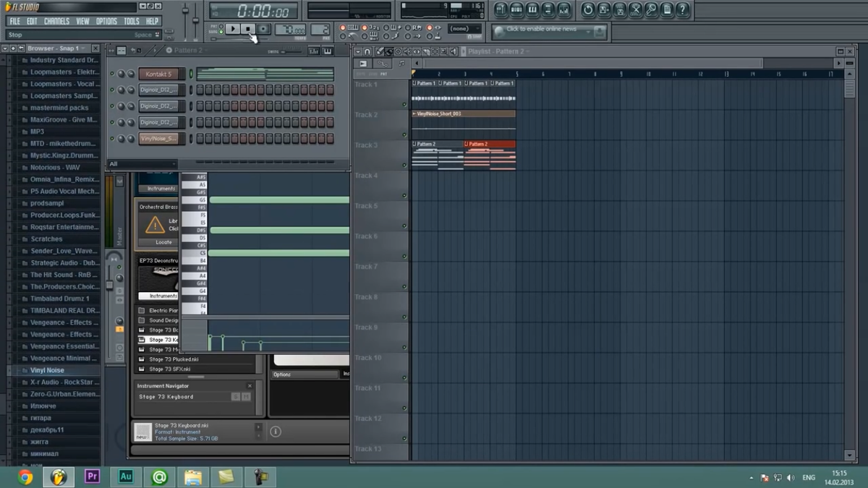Click the playlist speaker playback tool icon
The width and height of the screenshot is (868, 488).
[x=454, y=51]
